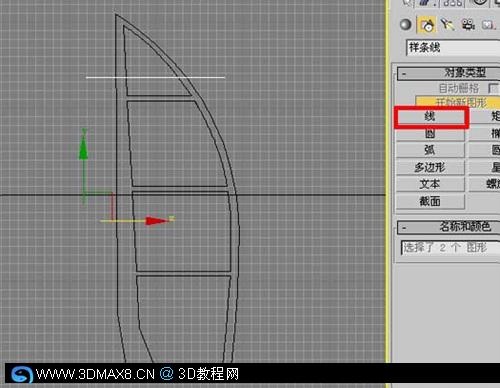Open the Cameras category icon

pos(468,25)
